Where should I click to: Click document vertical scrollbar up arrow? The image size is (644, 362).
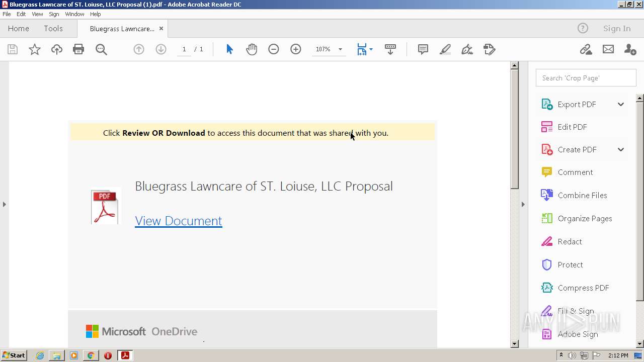514,65
